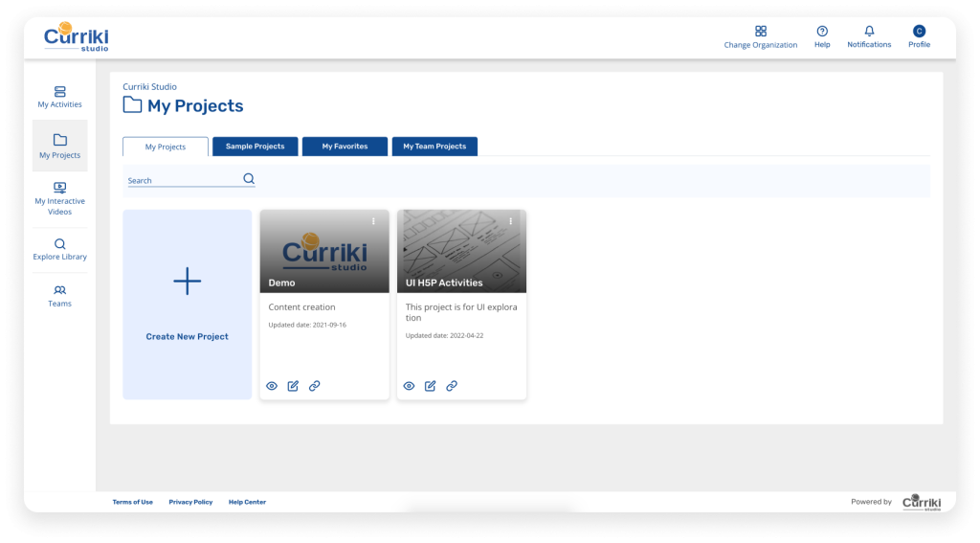Open Demo project three-dot options menu
This screenshot has width=980, height=543.
[x=374, y=221]
